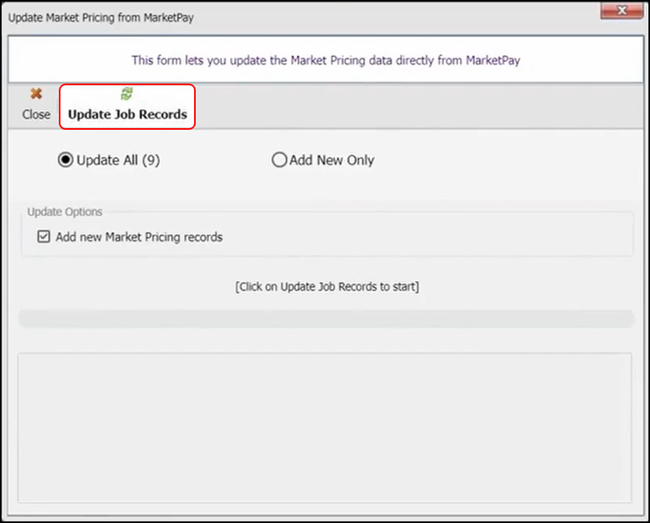This screenshot has height=523, width=650.
Task: Click empty space inside the Update Options group box
Action: tap(430, 237)
